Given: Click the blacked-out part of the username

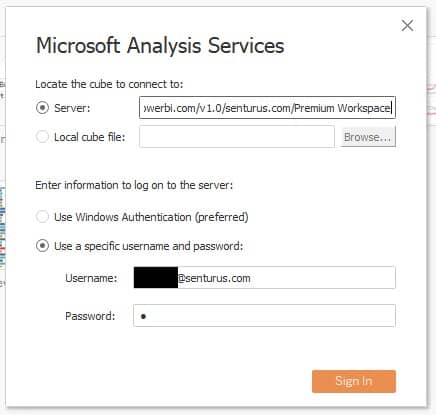Looking at the screenshot, I should click(x=156, y=278).
